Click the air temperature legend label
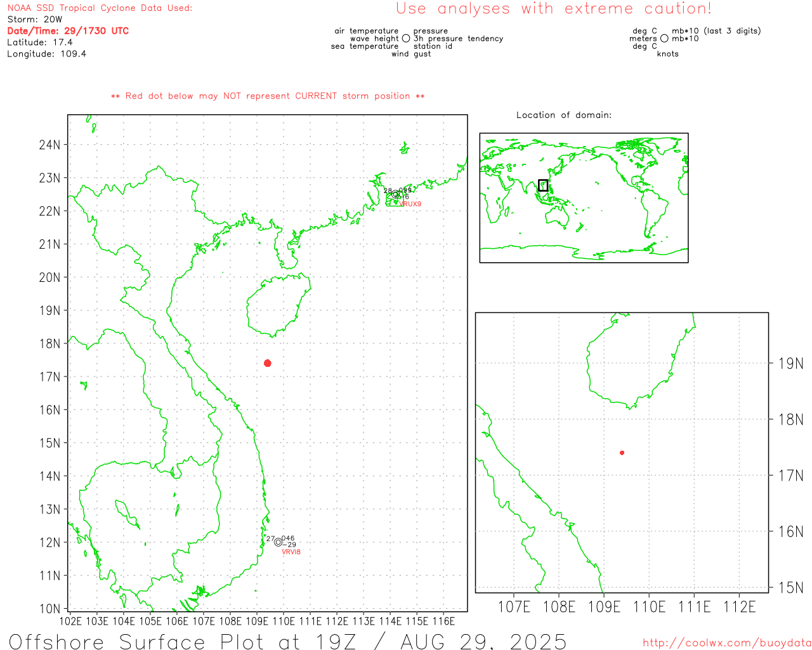The width and height of the screenshot is (812, 650). pos(367,31)
